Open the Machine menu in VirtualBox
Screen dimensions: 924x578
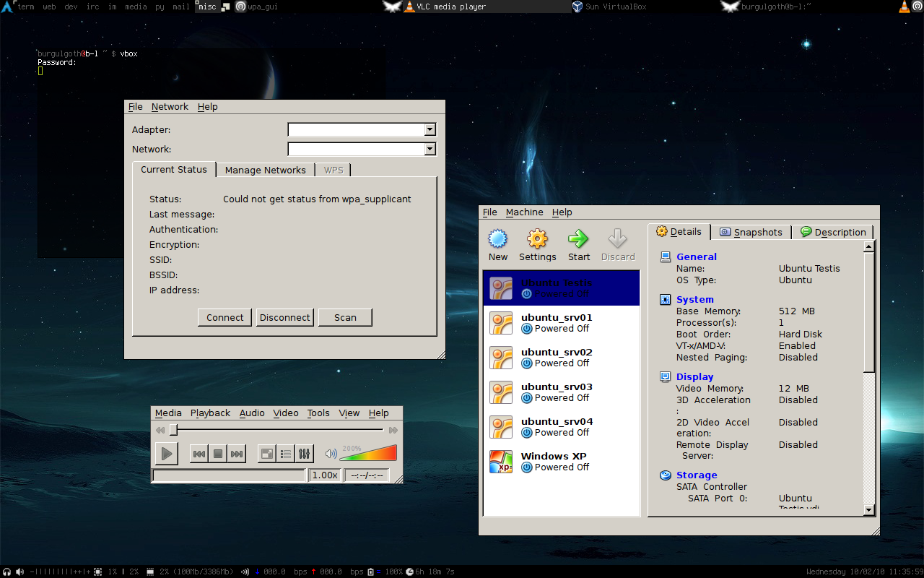click(524, 212)
